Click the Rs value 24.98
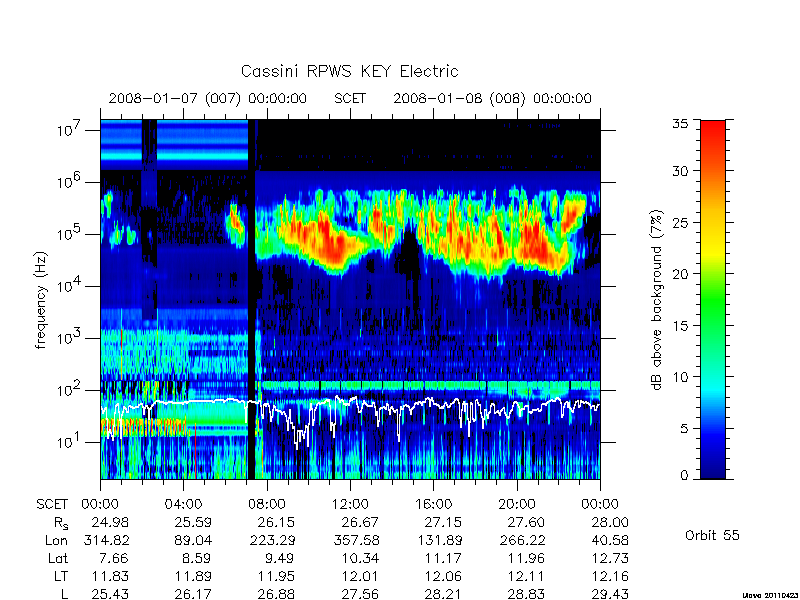The width and height of the screenshot is (800, 600). (x=110, y=522)
